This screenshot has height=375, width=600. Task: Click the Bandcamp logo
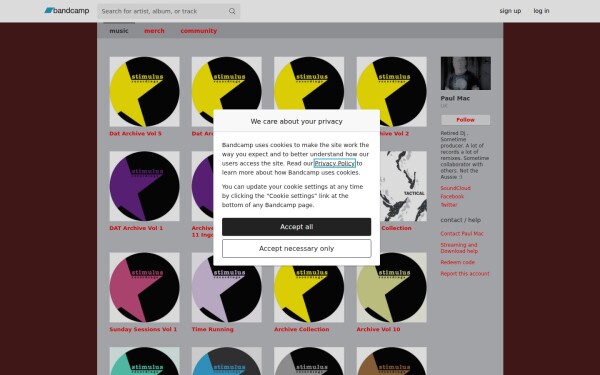point(67,11)
